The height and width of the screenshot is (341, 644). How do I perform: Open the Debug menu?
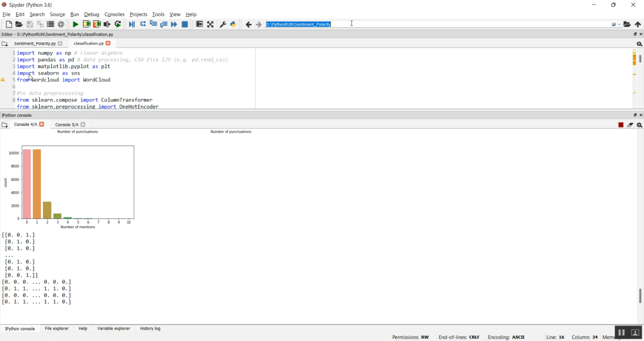click(91, 14)
